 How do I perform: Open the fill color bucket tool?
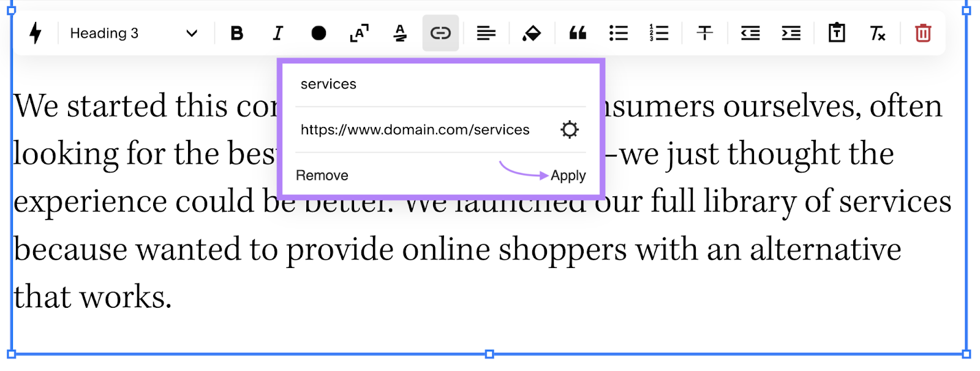coord(532,33)
